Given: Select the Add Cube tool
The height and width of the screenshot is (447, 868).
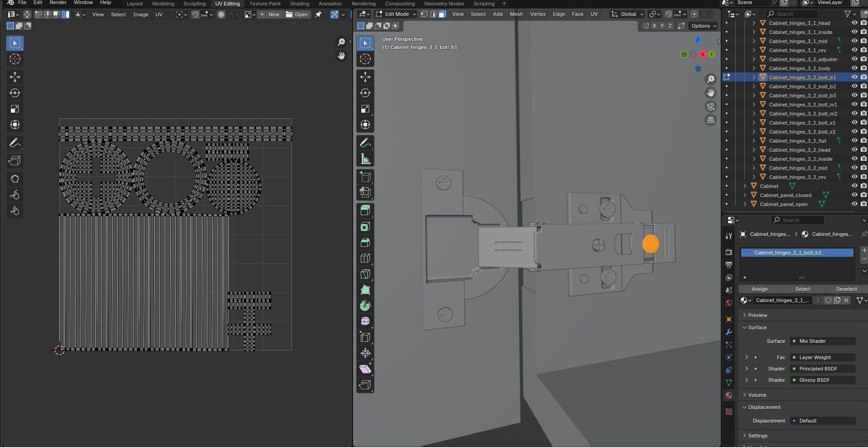Looking at the screenshot, I should tap(365, 177).
